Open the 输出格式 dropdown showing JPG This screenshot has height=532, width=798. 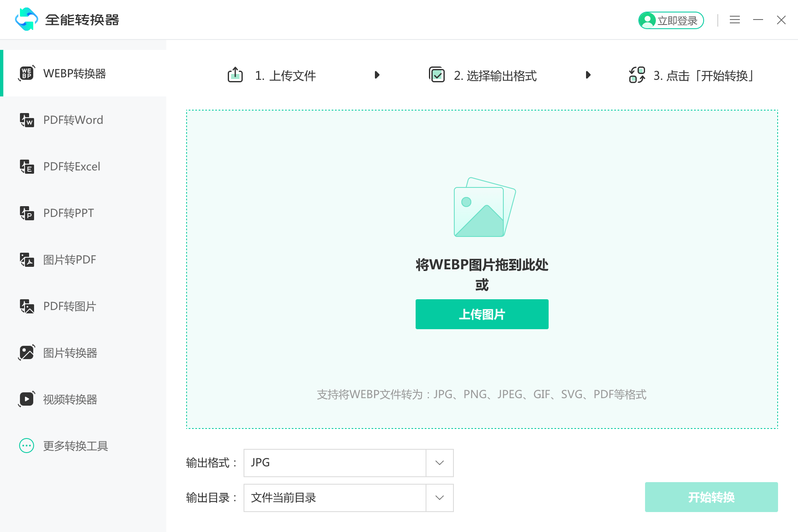pyautogui.click(x=439, y=463)
